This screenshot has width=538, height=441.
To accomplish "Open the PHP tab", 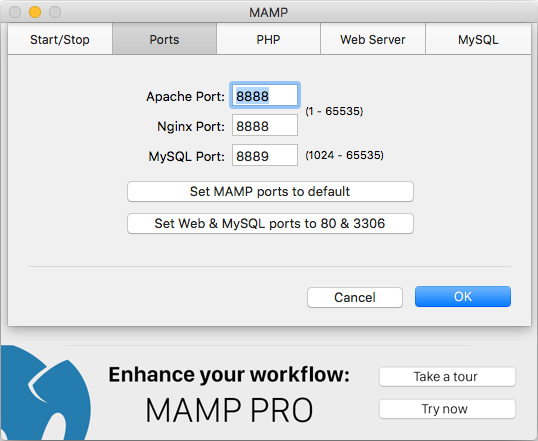I will 268,39.
